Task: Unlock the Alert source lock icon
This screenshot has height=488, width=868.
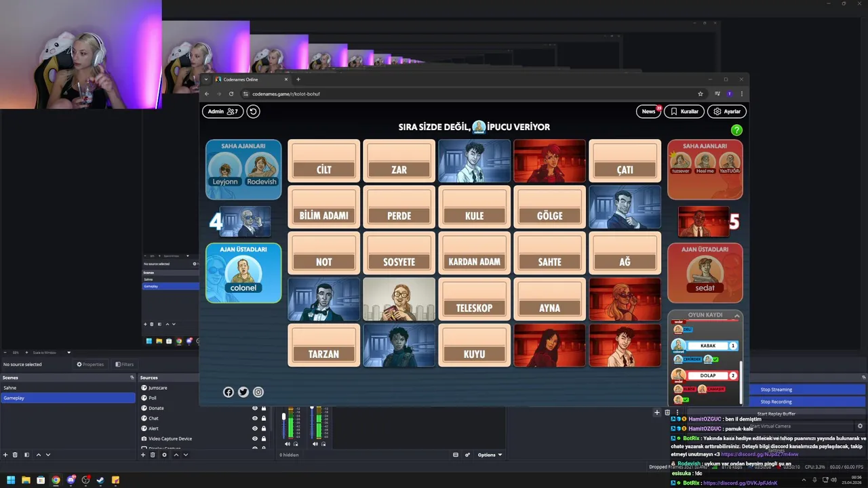Action: tap(264, 428)
